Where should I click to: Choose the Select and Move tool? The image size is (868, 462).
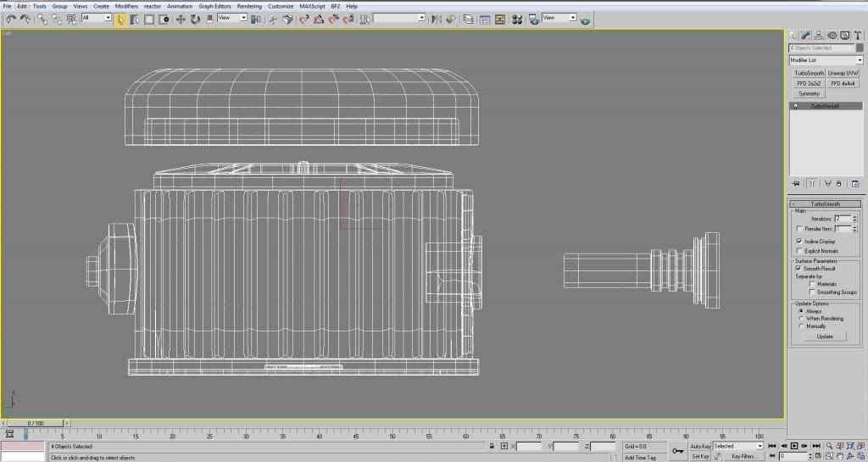[x=181, y=18]
